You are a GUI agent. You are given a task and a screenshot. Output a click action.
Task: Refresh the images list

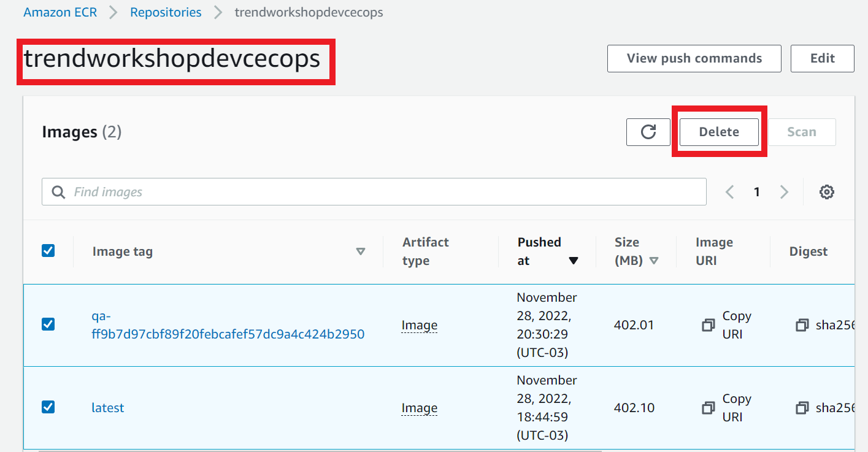point(648,132)
